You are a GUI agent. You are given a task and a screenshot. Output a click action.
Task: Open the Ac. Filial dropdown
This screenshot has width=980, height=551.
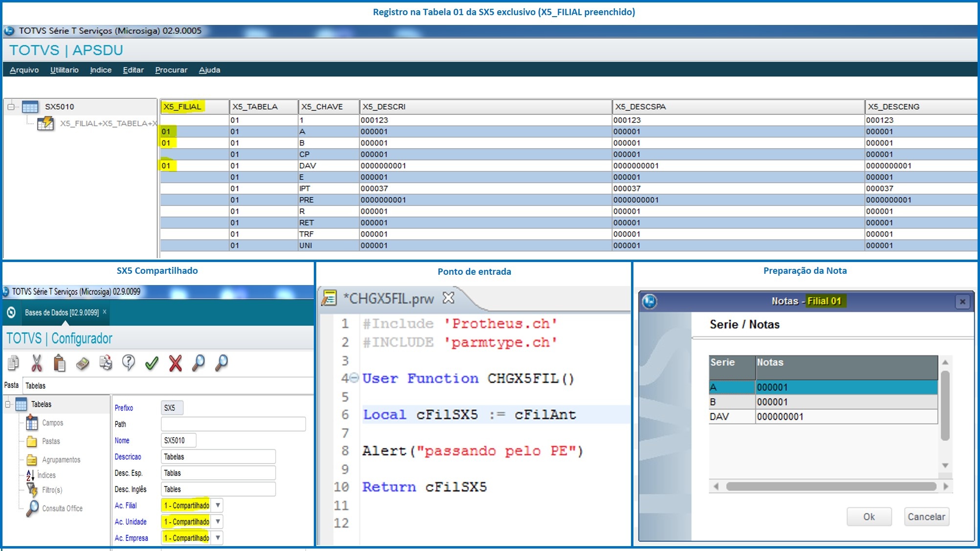[218, 505]
